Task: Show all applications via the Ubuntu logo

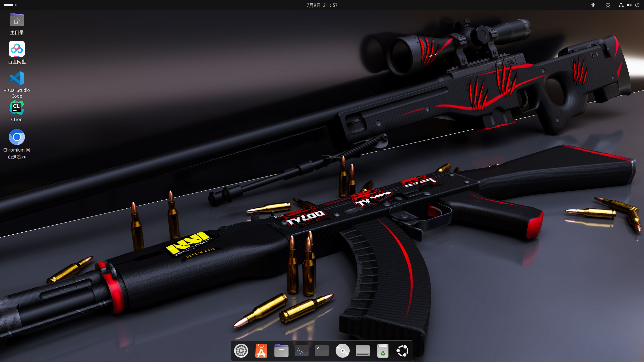Action: (x=403, y=351)
